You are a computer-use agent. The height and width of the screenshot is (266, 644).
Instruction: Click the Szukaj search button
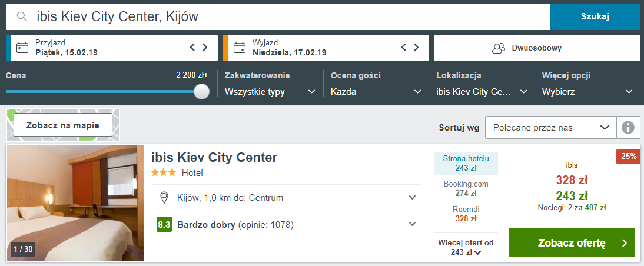tap(595, 16)
